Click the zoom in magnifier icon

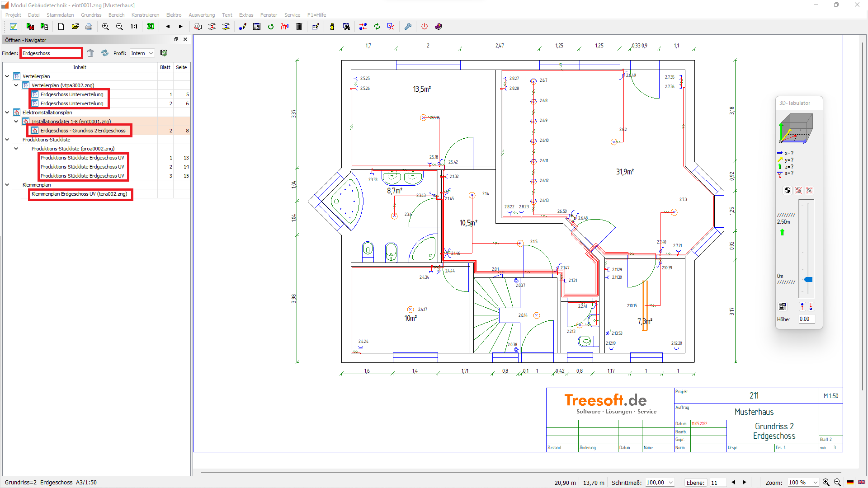[105, 27]
